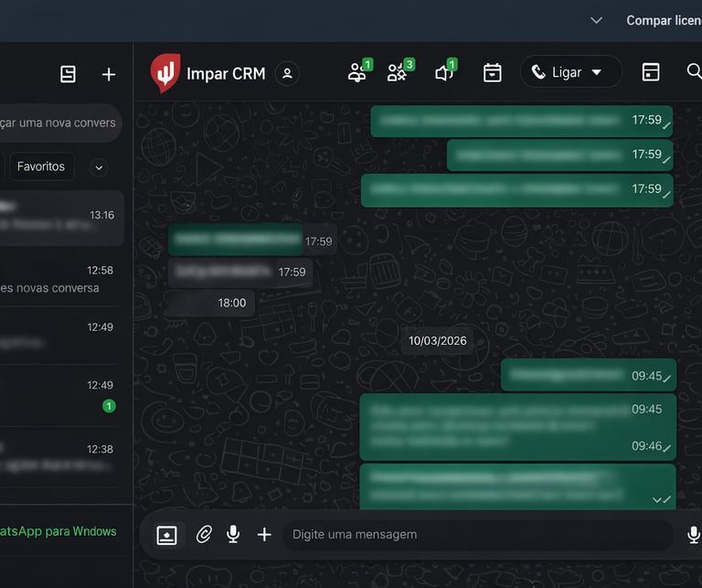Record audio with the left microphone icon
Screen dimensions: 702x588
233,534
